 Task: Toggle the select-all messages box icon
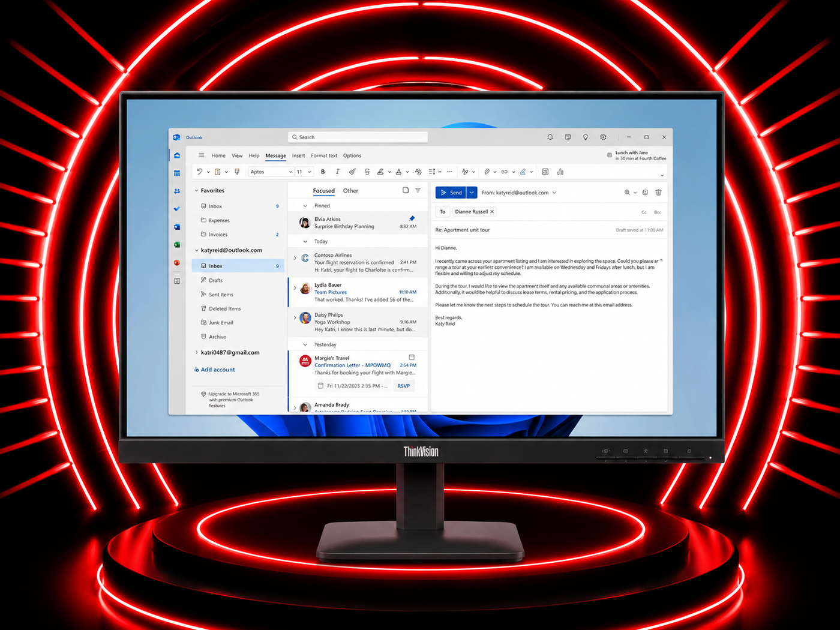point(406,190)
